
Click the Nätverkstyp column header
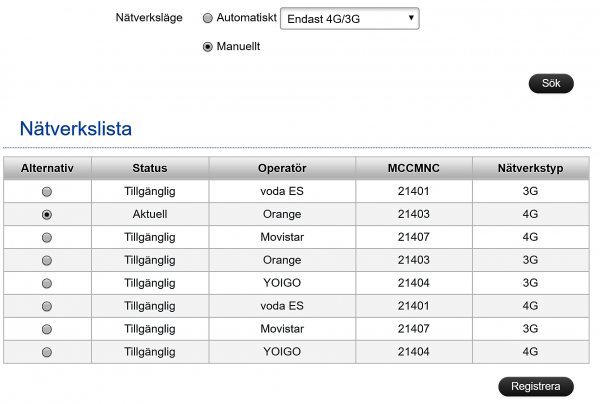530,168
